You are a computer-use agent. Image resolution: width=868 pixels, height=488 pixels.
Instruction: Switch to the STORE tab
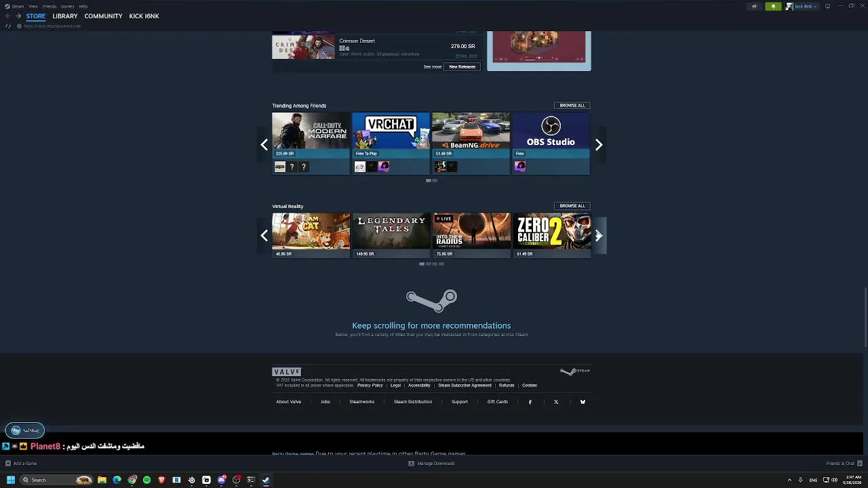click(36, 16)
